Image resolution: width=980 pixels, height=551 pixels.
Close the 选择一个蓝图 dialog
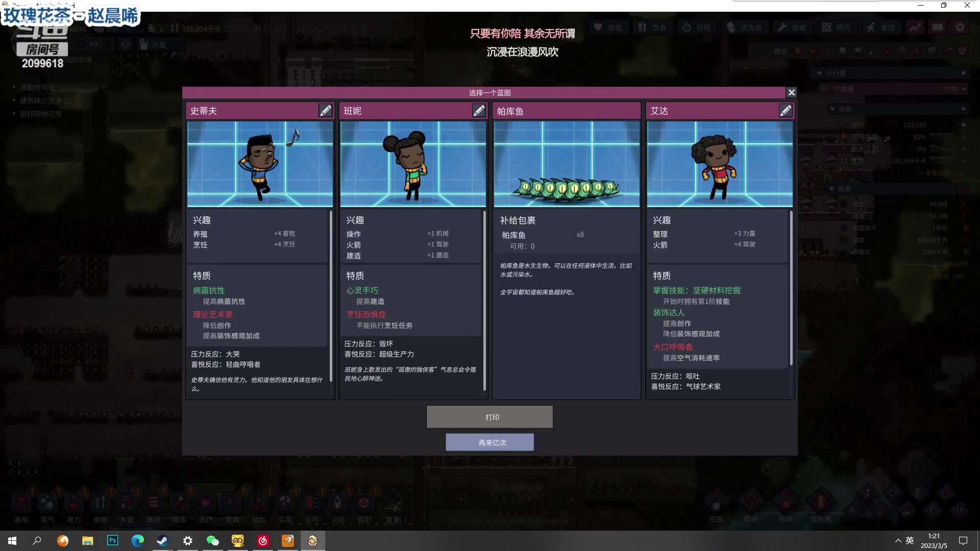click(x=791, y=92)
